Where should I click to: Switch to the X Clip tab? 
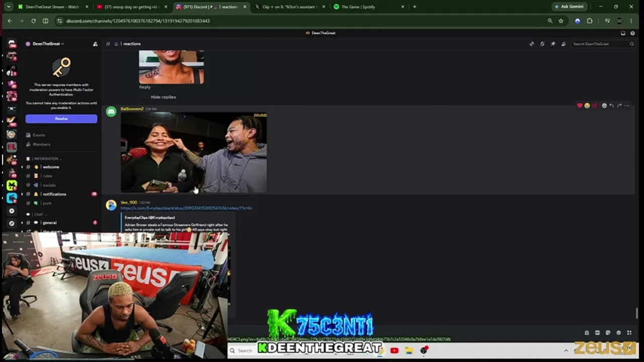click(289, 7)
